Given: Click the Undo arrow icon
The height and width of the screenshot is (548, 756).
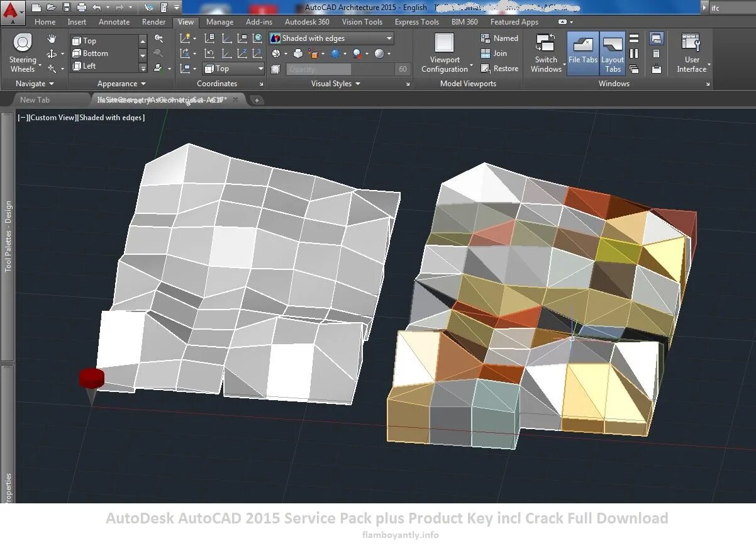Looking at the screenshot, I should point(96,8).
